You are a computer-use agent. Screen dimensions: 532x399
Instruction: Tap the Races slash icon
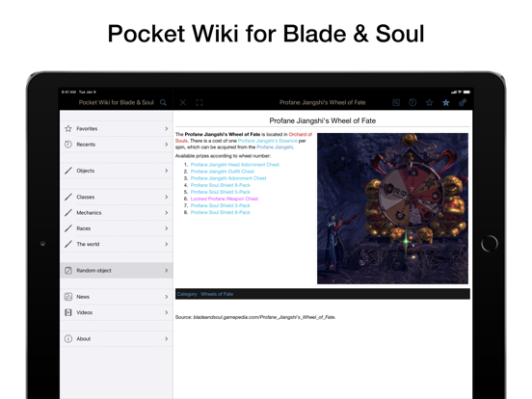tap(68, 228)
